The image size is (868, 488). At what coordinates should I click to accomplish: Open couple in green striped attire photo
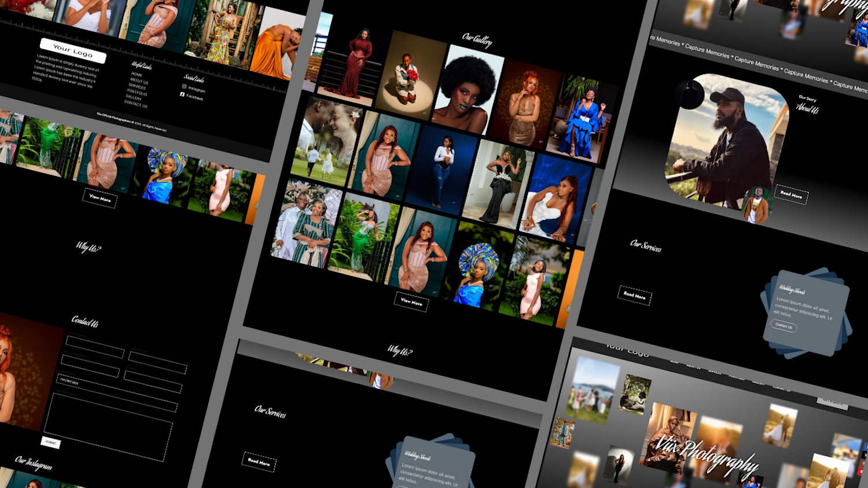coord(307,224)
